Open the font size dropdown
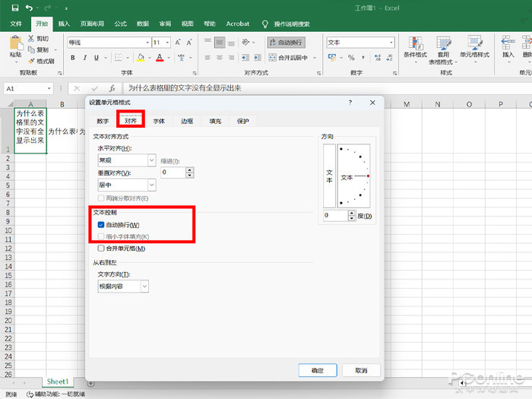The width and height of the screenshot is (532, 399). pyautogui.click(x=167, y=43)
